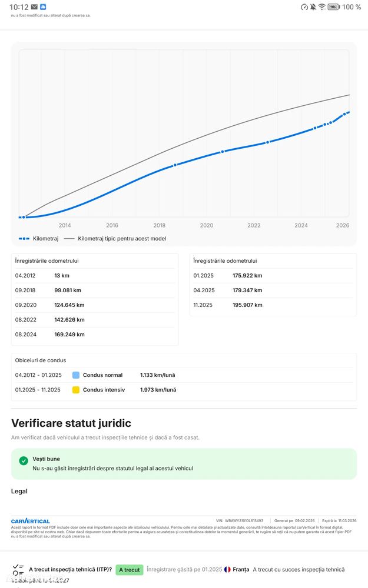Viewport: 368px width, 588px height.
Task: Select the yellow 'Condus intensiv' color square
Action: [75, 390]
